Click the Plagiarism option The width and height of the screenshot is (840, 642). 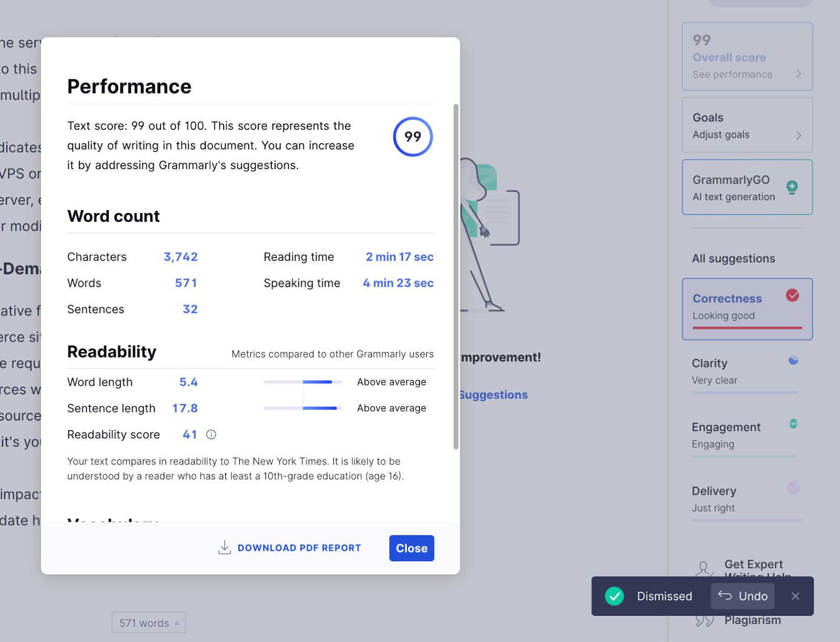coord(752,620)
